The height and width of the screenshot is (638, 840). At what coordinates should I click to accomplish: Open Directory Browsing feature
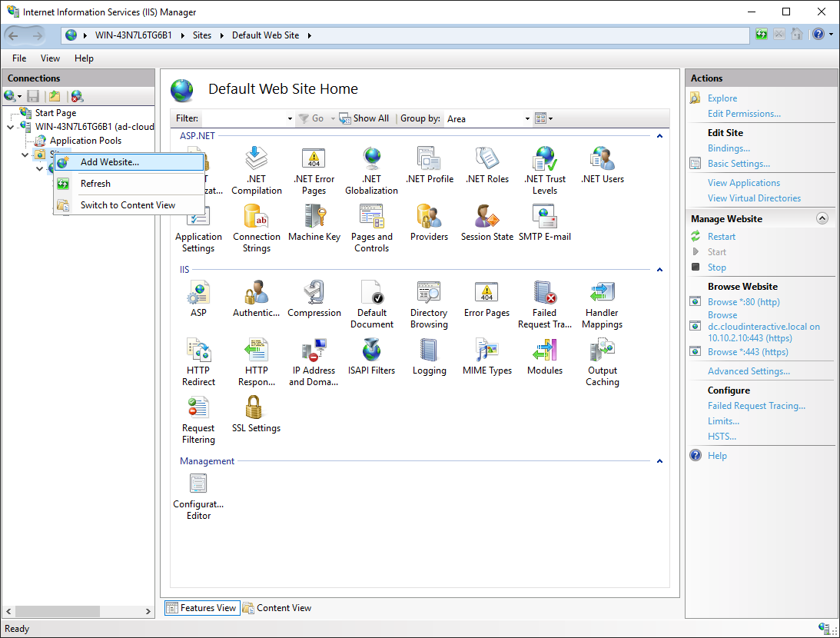(429, 304)
